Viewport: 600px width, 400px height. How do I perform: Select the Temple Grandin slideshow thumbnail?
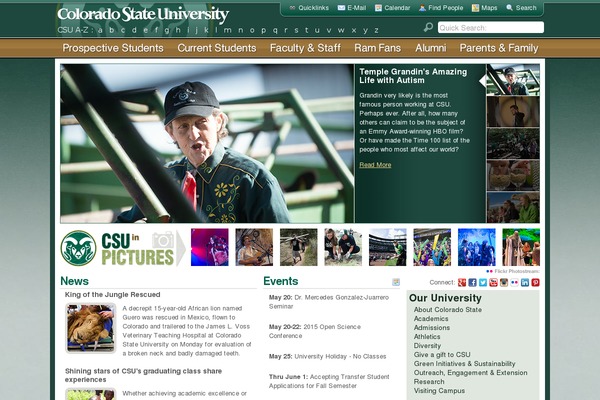[513, 80]
